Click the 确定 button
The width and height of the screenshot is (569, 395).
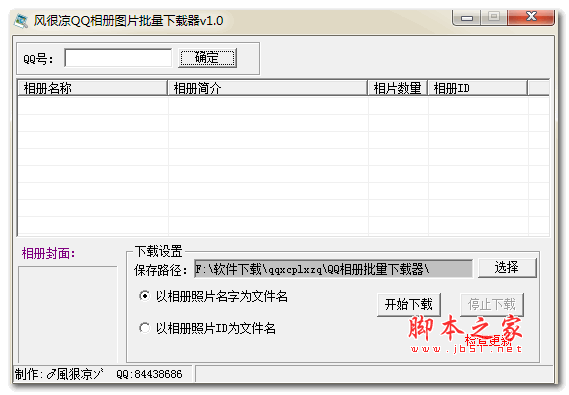(207, 58)
